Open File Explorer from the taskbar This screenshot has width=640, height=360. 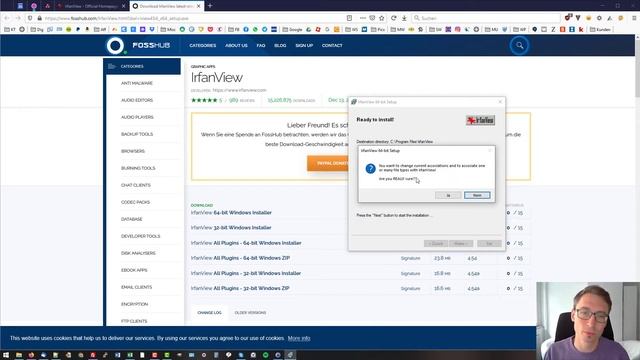click(19, 355)
